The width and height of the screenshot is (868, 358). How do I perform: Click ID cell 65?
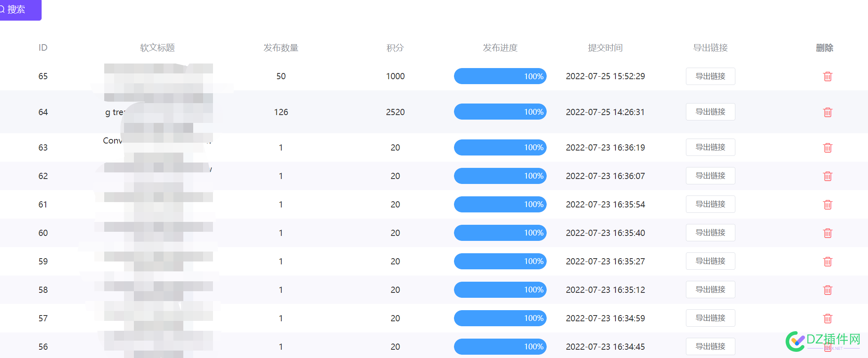point(43,76)
